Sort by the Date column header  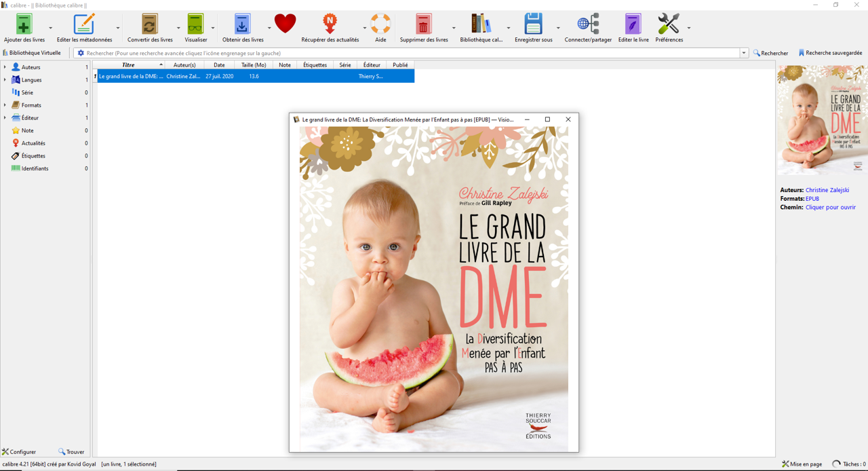pyautogui.click(x=219, y=65)
